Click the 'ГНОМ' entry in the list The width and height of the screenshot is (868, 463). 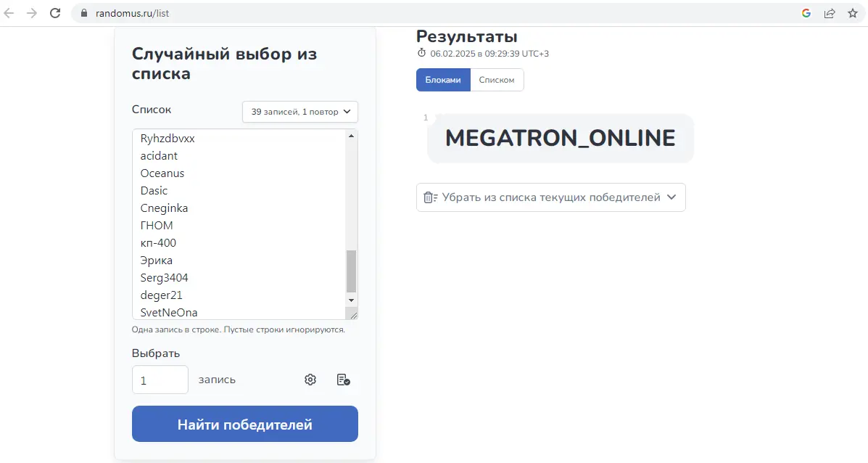tap(157, 226)
